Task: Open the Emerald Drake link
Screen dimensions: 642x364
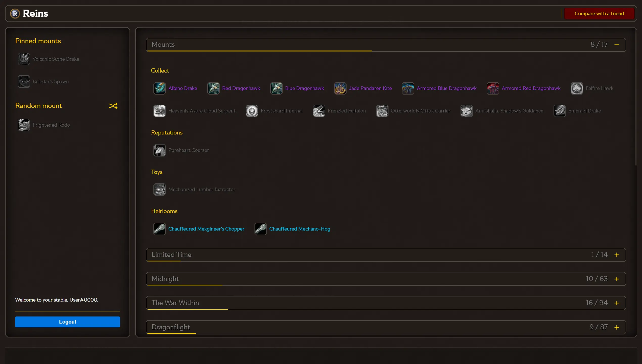Action: [585, 111]
